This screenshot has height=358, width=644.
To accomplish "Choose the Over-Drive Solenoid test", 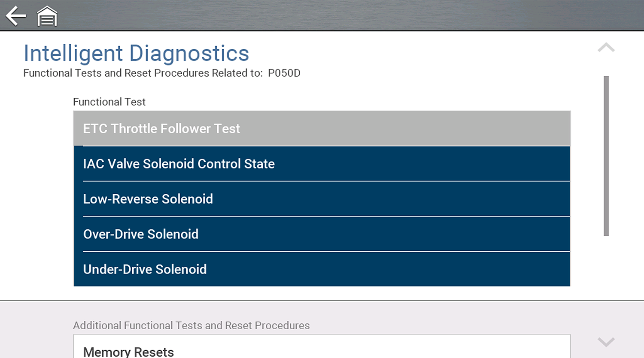I will coord(322,234).
